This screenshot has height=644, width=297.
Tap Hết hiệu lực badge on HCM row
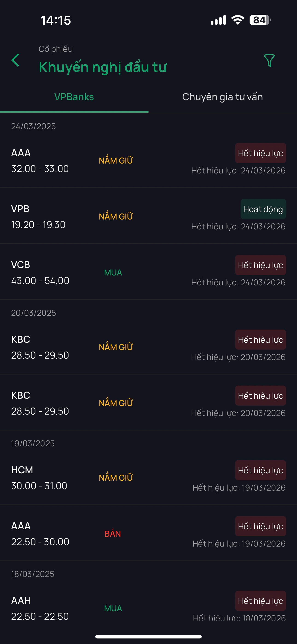coord(260,471)
